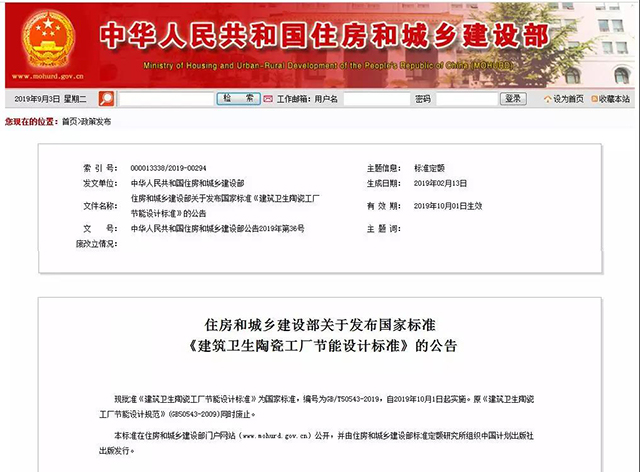Click the 检索 search button
Image resolution: width=640 pixels, height=472 pixels.
(x=238, y=98)
